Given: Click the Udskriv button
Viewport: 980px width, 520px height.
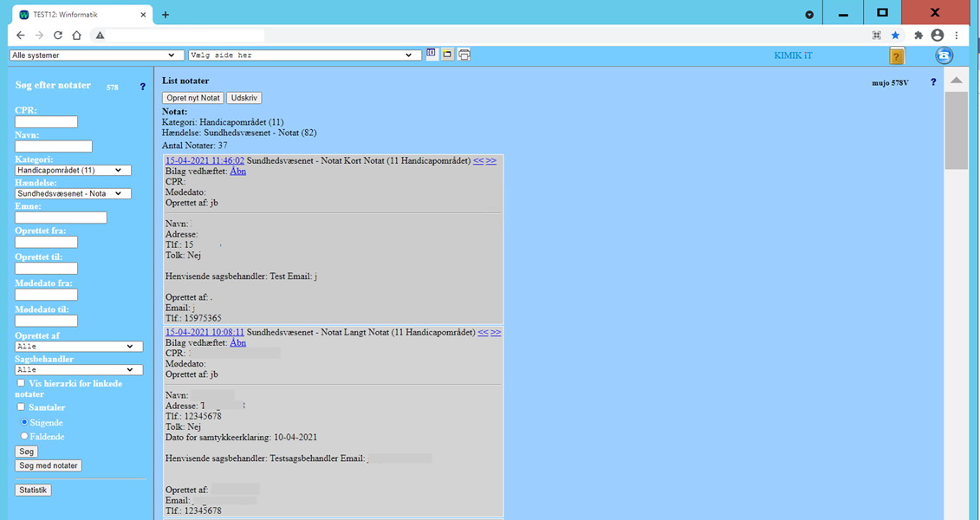Looking at the screenshot, I should [x=243, y=98].
